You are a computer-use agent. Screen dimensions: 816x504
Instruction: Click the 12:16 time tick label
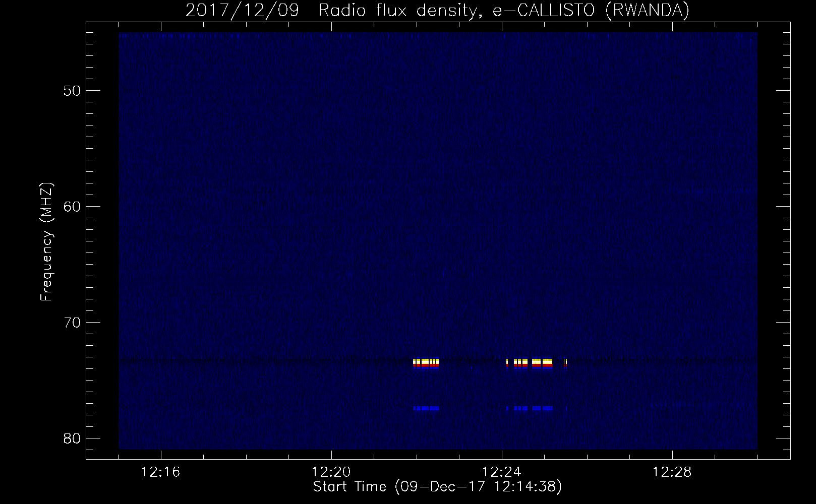click(161, 473)
